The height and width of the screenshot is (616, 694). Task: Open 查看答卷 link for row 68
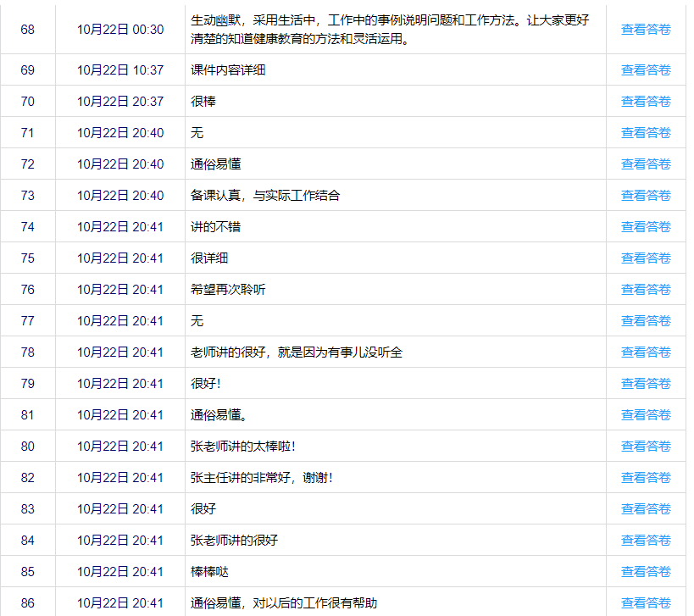646,29
